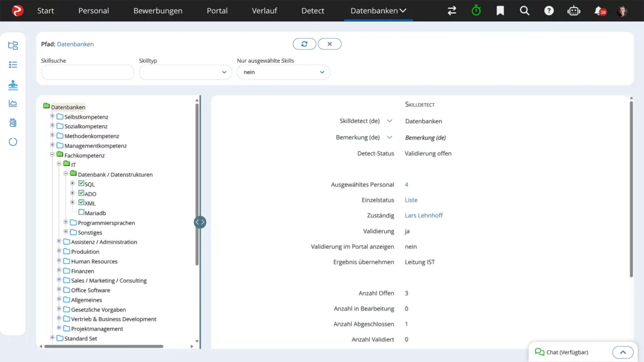Uncheck the ADO skill checkbox
Image resolution: width=644 pixels, height=362 pixels.
[81, 194]
